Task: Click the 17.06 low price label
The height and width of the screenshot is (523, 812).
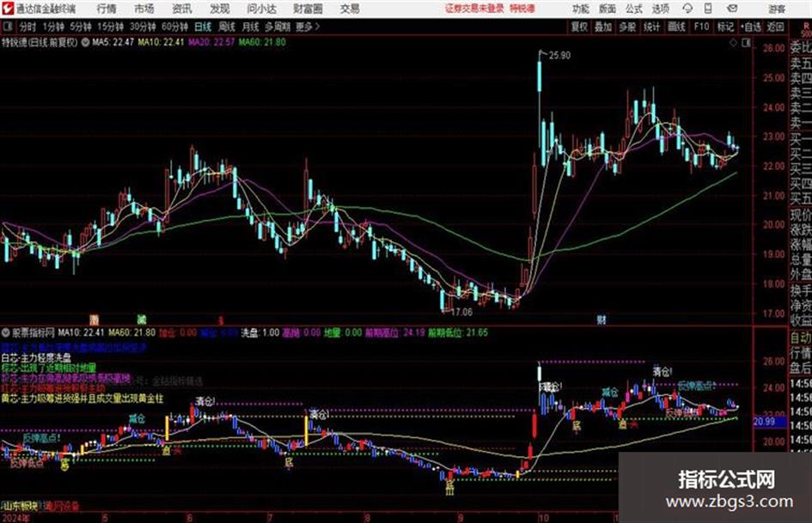Action: pos(461,313)
